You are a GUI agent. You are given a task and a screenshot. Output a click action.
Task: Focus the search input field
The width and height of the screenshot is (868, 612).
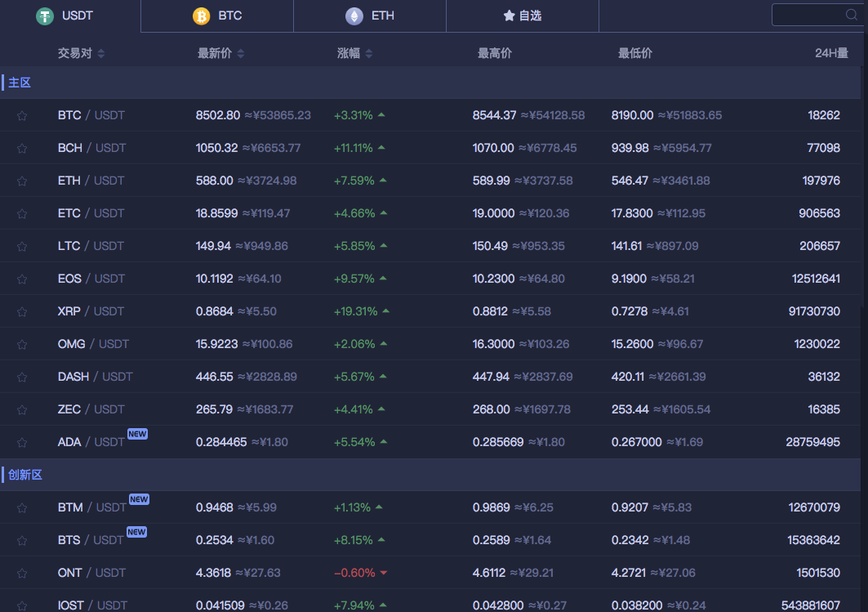click(x=817, y=15)
